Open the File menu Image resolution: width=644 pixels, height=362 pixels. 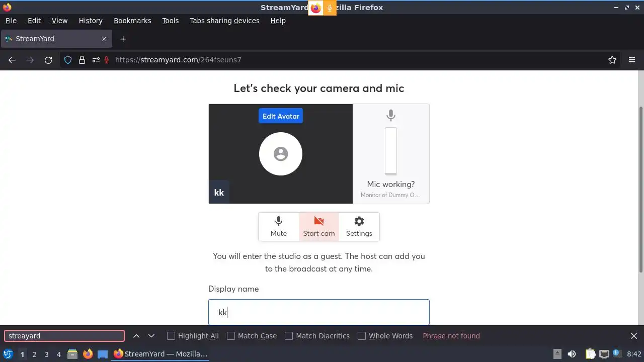click(x=11, y=21)
